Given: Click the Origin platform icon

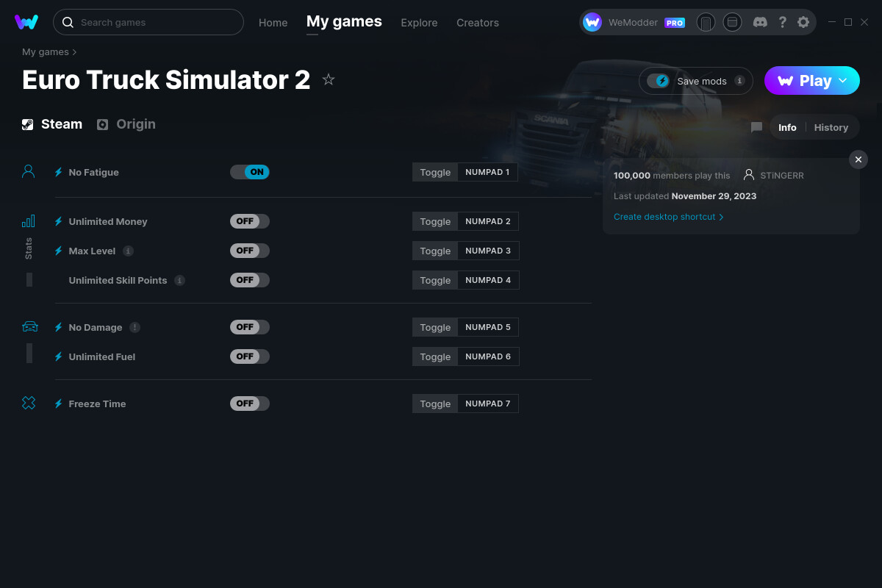Looking at the screenshot, I should point(102,124).
